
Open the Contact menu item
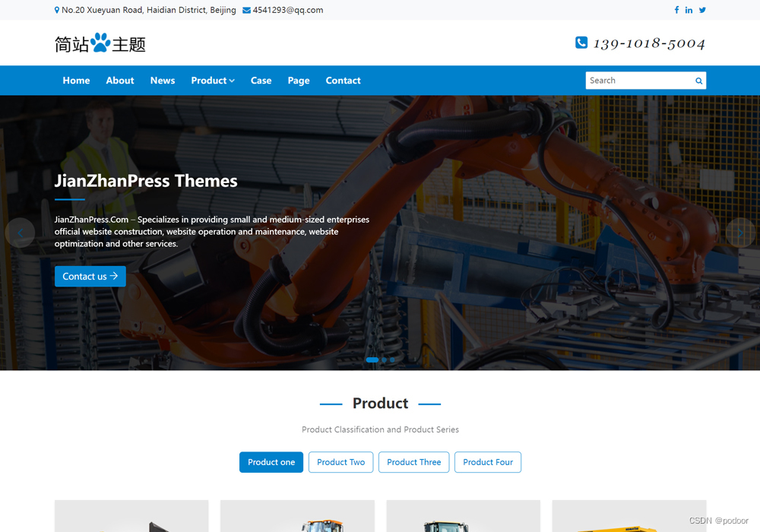coord(344,81)
